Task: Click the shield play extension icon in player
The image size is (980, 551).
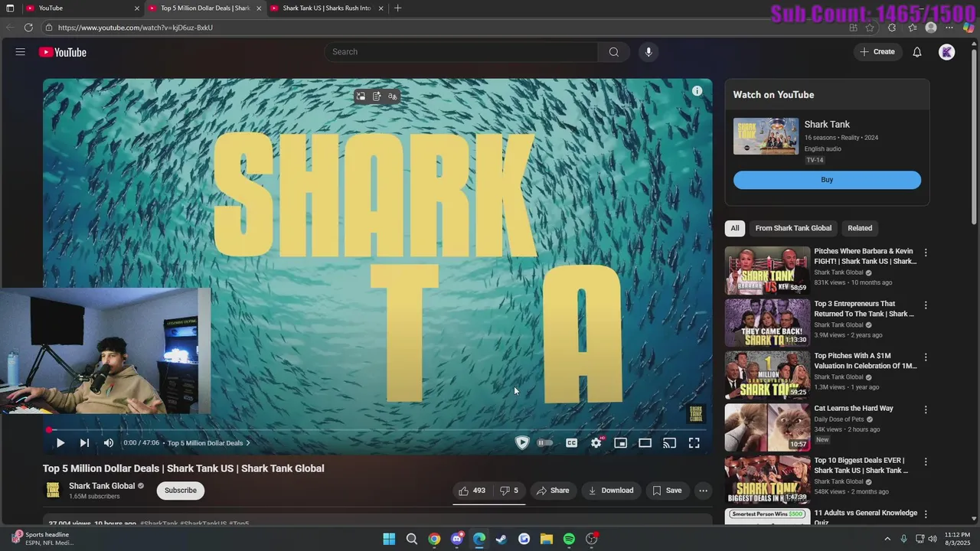Action: [522, 443]
